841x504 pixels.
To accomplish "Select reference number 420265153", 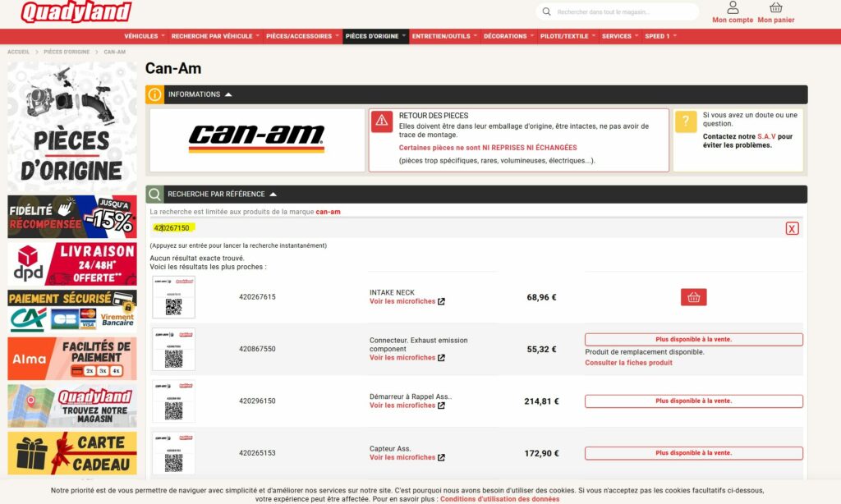I will coord(257,453).
